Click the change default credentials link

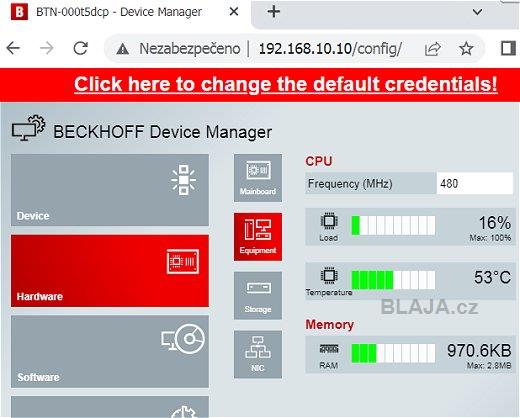[286, 85]
